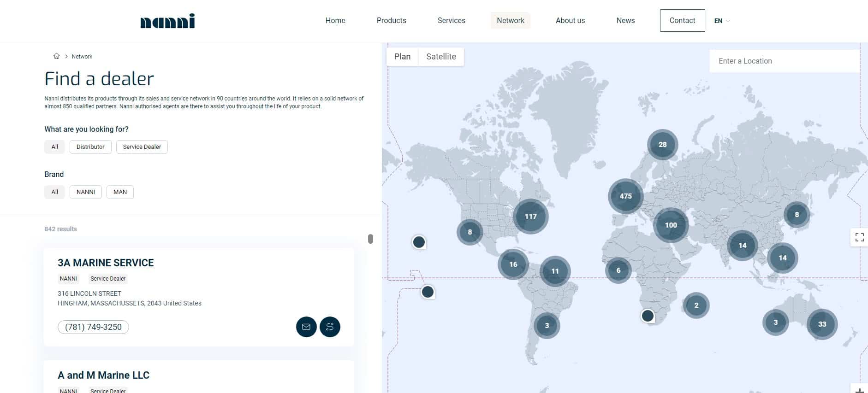
Task: Switch map to Satellite view
Action: tap(441, 57)
